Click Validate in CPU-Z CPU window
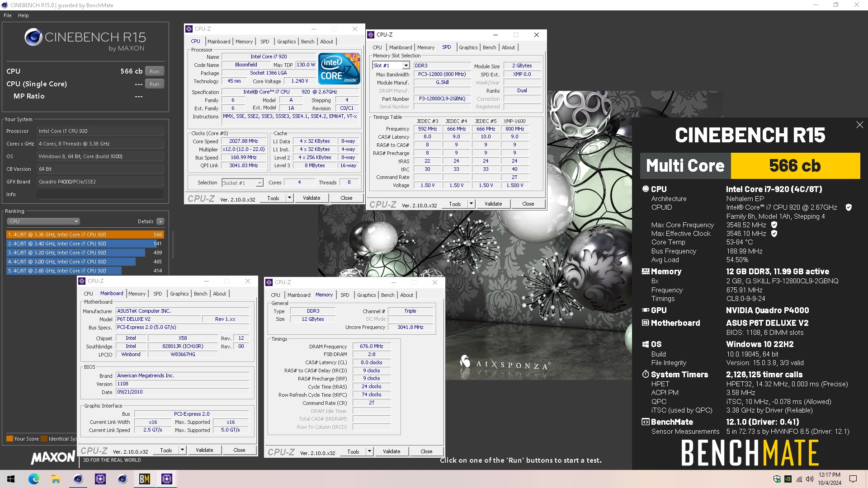This screenshot has width=868, height=488. (311, 198)
